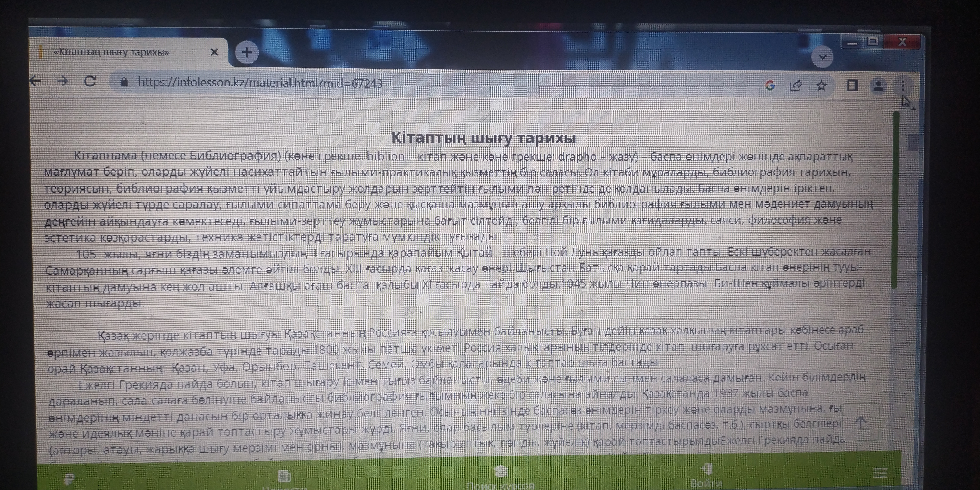The image size is (980, 490).
Task: Bookmark this page with the star icon
Action: (821, 86)
